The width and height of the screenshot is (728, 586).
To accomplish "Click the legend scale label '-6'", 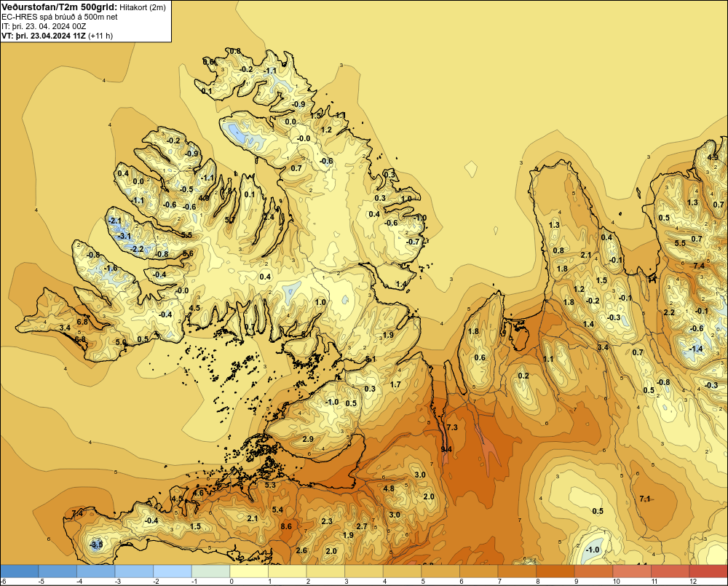I will click(3, 582).
